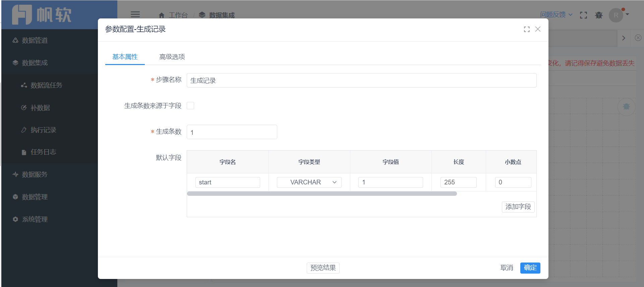Click the 系统管理 gear icon
Screen dimensions: 644x287
click(x=15, y=219)
